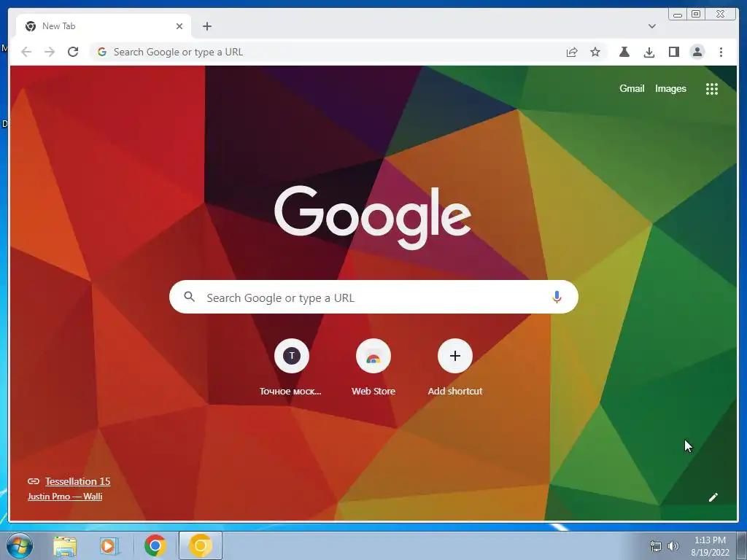The height and width of the screenshot is (560, 747).
Task: Close the New Tab tab
Action: tap(179, 26)
